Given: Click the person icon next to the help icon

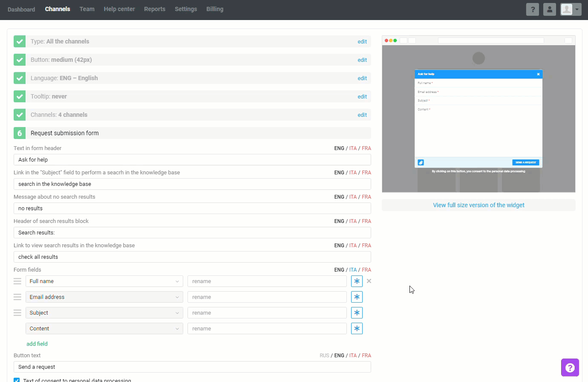Looking at the screenshot, I should pos(549,9).
